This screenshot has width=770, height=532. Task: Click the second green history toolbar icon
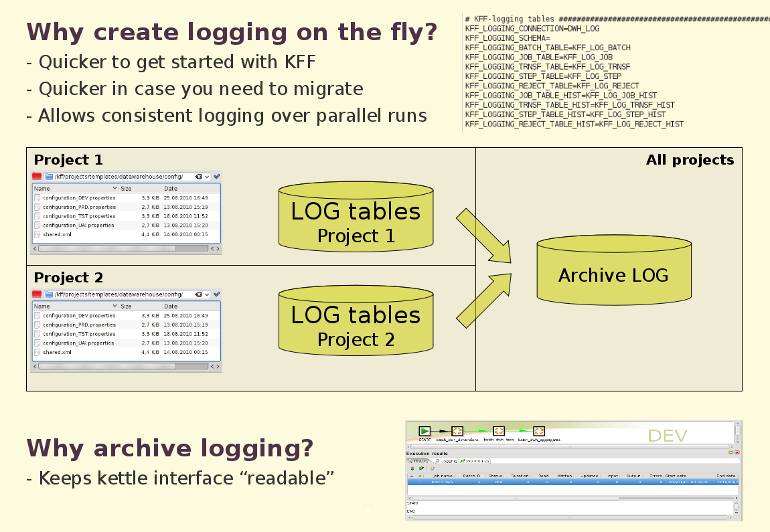coord(421,468)
